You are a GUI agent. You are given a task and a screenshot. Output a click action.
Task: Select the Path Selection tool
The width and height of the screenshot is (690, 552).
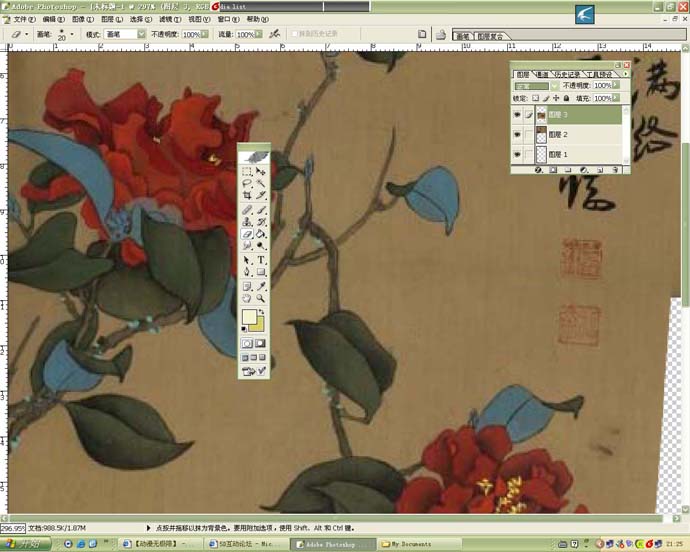(247, 260)
